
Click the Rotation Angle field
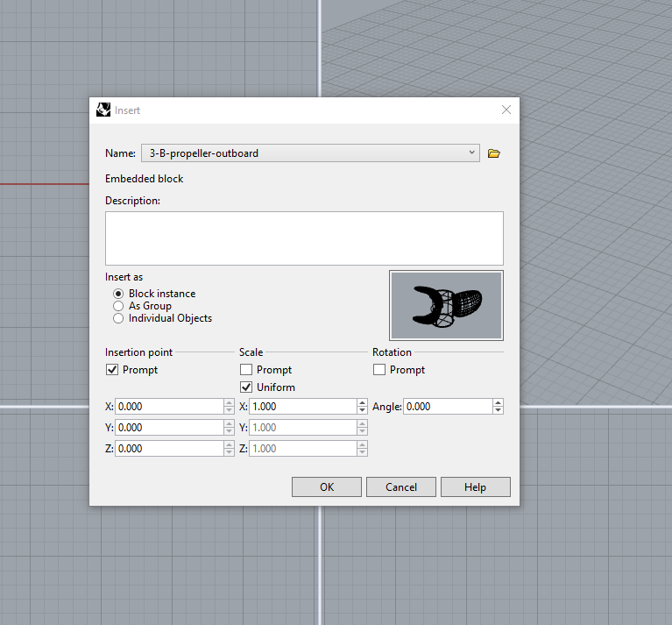[x=448, y=407]
